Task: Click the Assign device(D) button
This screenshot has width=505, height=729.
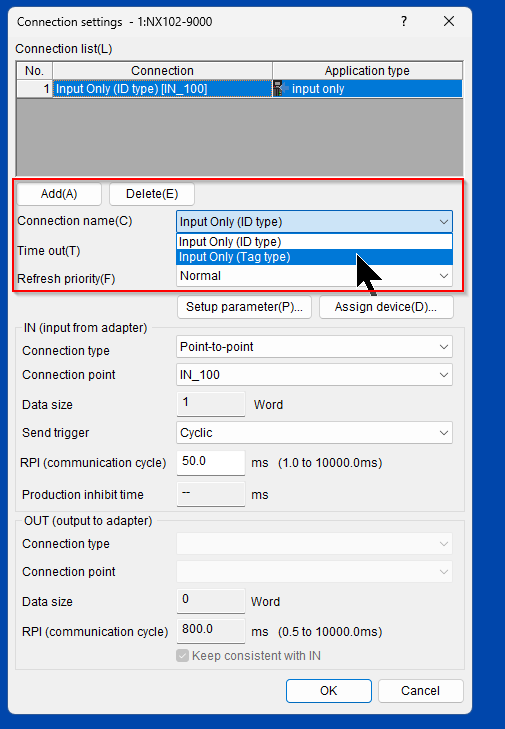Action: tap(386, 307)
